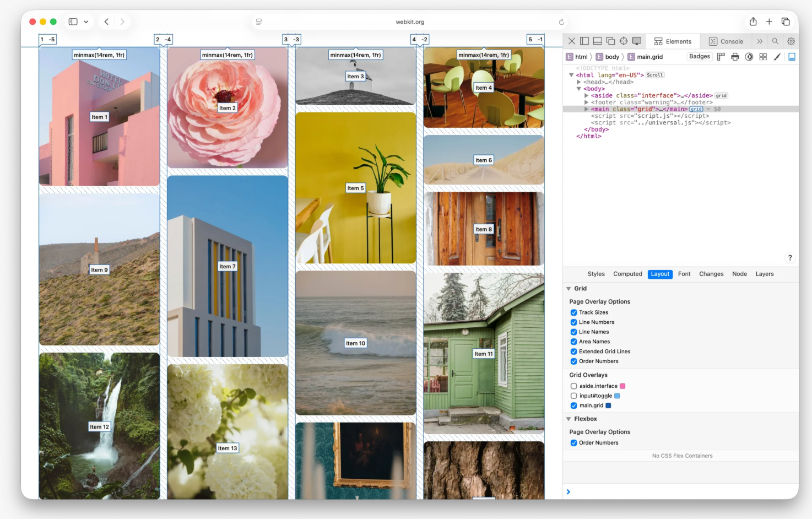Enable input#toggle grid overlay

[573, 396]
